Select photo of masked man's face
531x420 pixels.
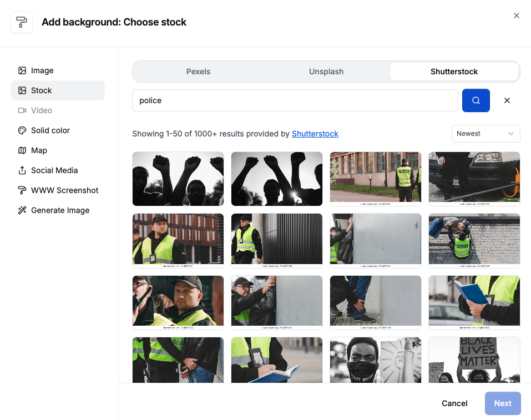376,360
